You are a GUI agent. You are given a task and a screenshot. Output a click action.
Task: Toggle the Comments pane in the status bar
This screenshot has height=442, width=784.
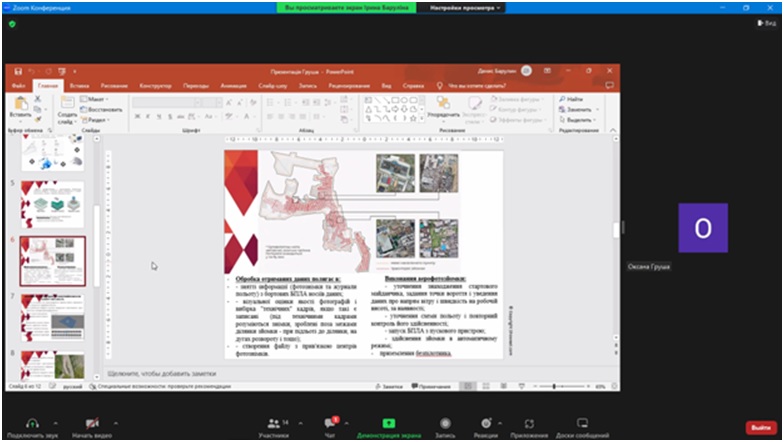(431, 386)
